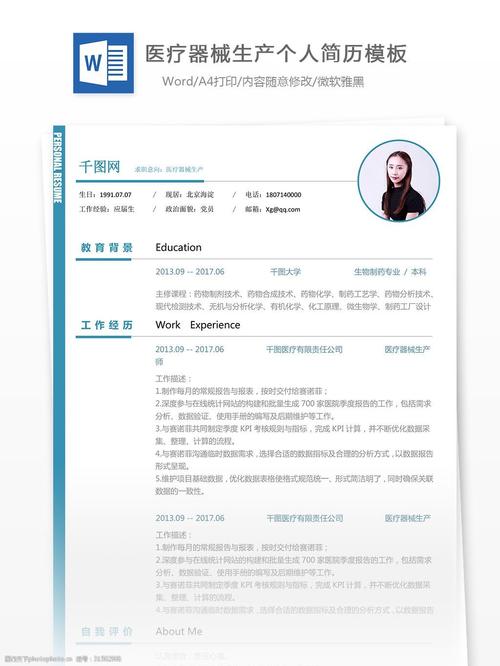Click the Work Experience heading

click(x=198, y=325)
